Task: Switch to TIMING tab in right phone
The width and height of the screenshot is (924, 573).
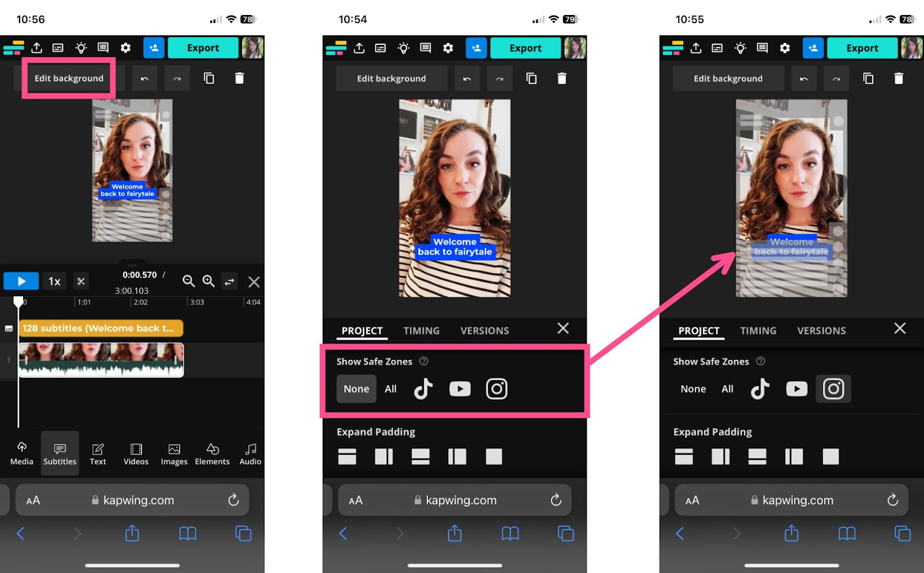Action: tap(758, 330)
